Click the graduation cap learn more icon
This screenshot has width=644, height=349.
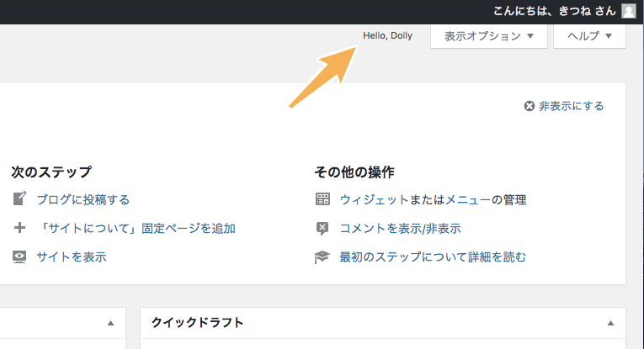point(322,257)
